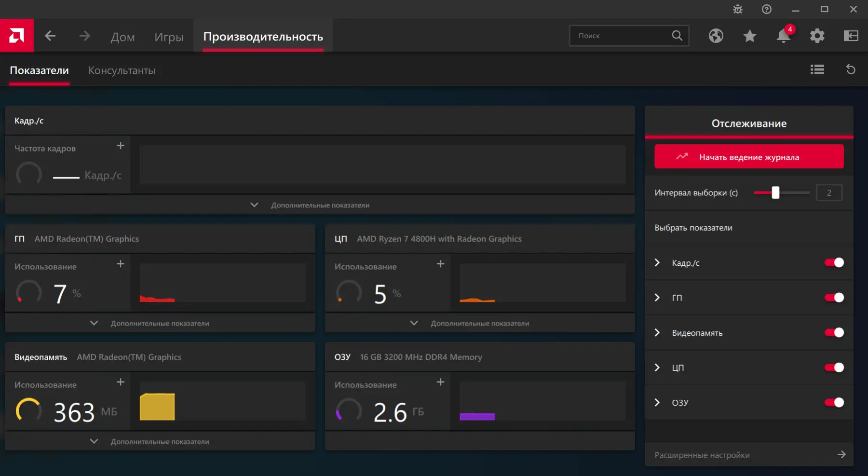
Task: Expand the ЦП metrics in tracking panel
Action: tap(657, 367)
